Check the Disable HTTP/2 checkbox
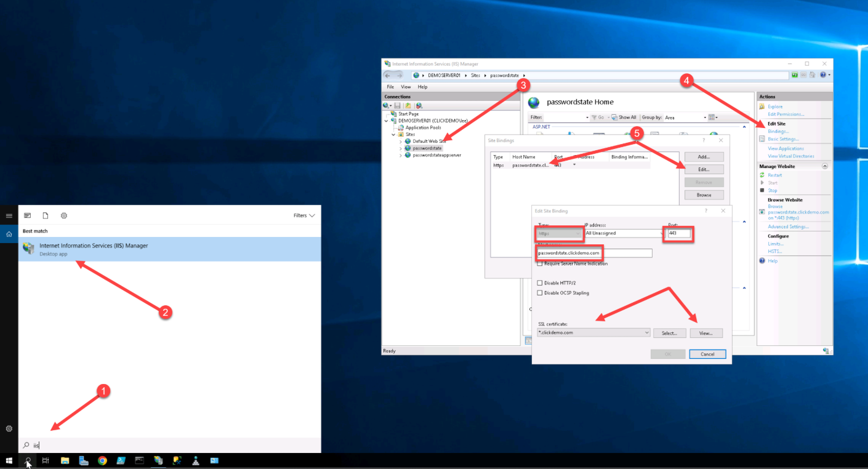Screen dimensions: 868x469 [540, 283]
